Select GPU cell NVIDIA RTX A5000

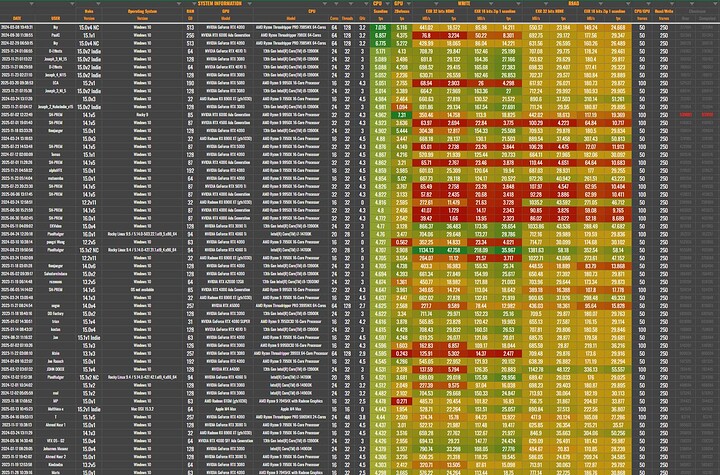click(x=225, y=306)
